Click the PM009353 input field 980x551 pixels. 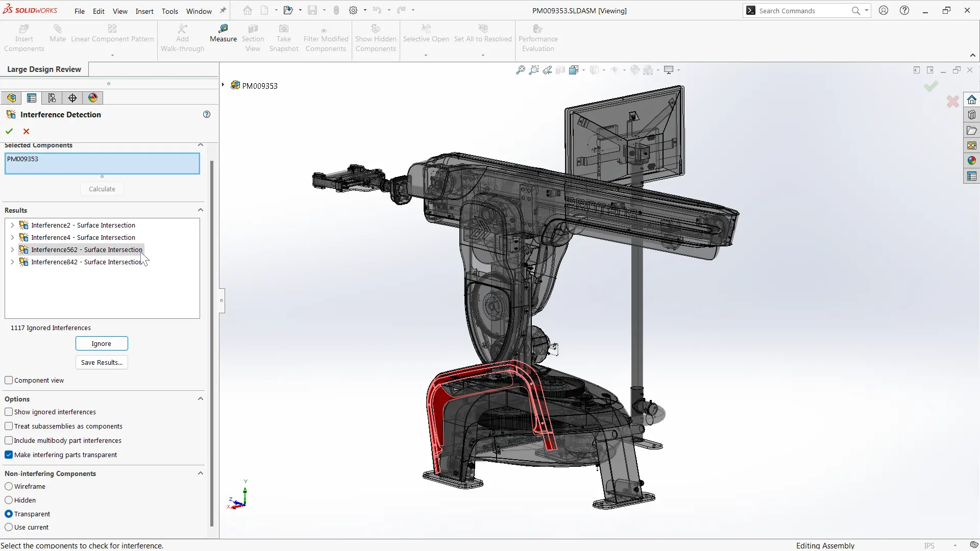pyautogui.click(x=102, y=163)
